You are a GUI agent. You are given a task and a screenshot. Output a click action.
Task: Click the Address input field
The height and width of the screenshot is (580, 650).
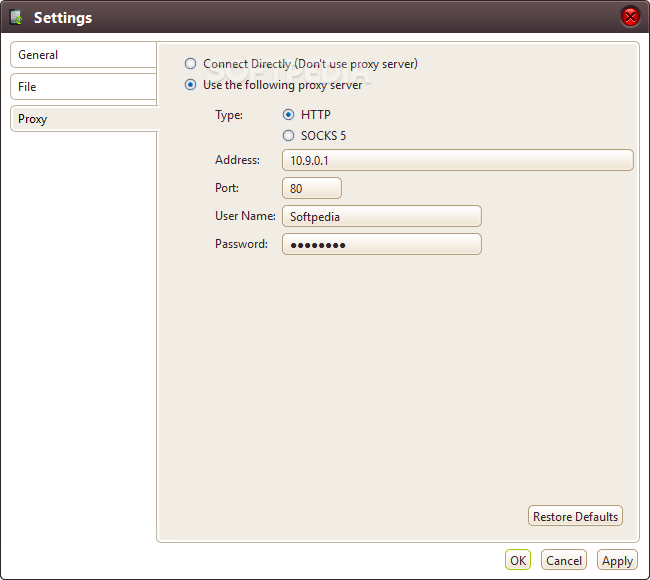point(458,160)
